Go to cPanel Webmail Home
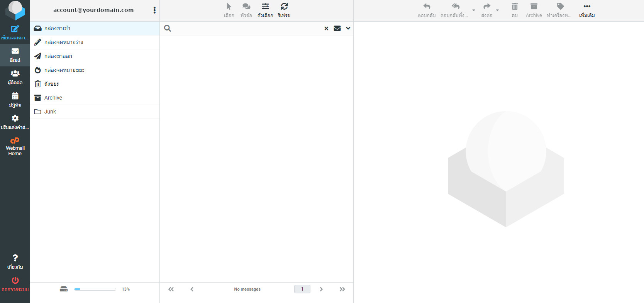This screenshot has width=644, height=303. [15, 147]
